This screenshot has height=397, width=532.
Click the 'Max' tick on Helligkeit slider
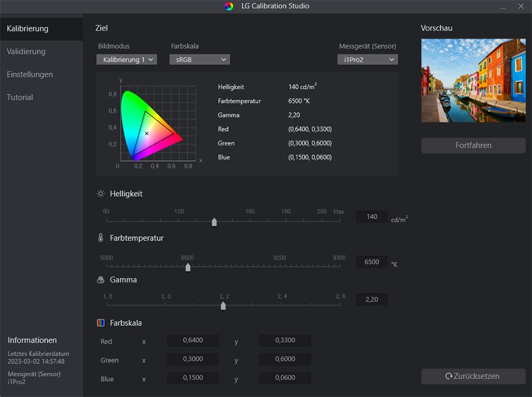[339, 211]
